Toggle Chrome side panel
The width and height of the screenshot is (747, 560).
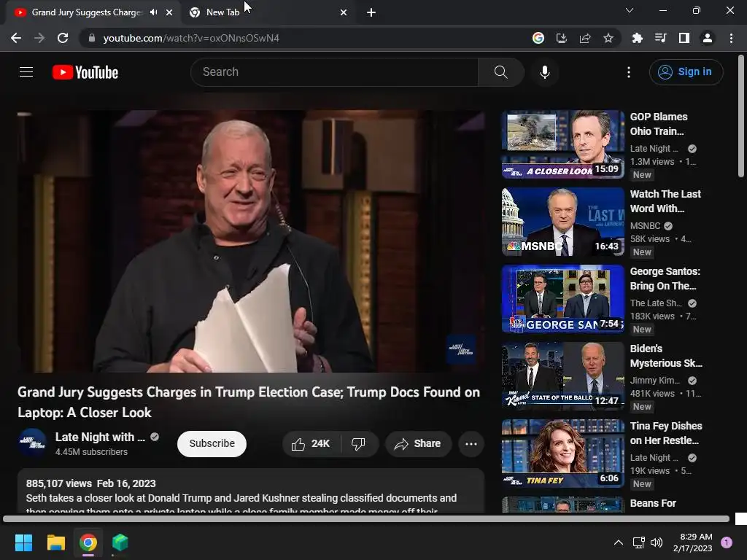click(x=684, y=38)
